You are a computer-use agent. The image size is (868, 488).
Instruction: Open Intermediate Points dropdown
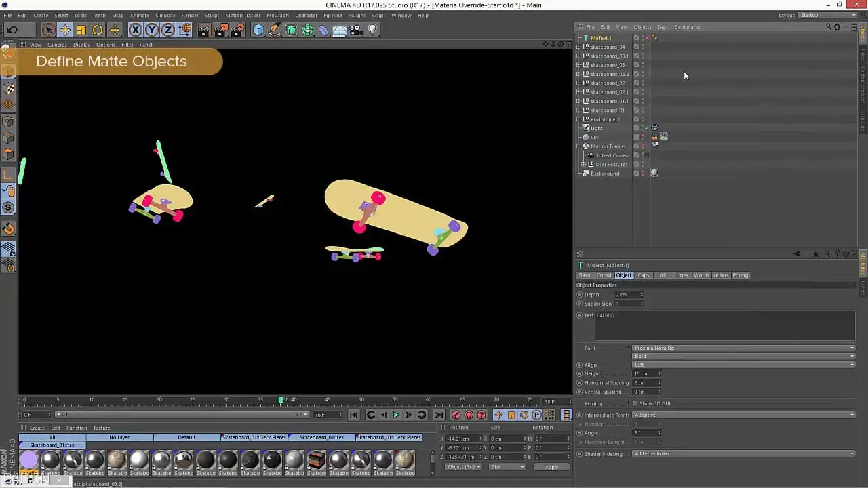click(743, 415)
